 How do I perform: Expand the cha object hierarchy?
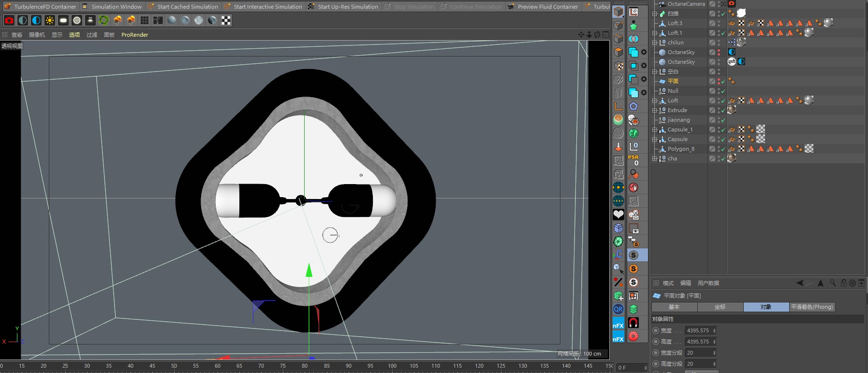pos(655,158)
